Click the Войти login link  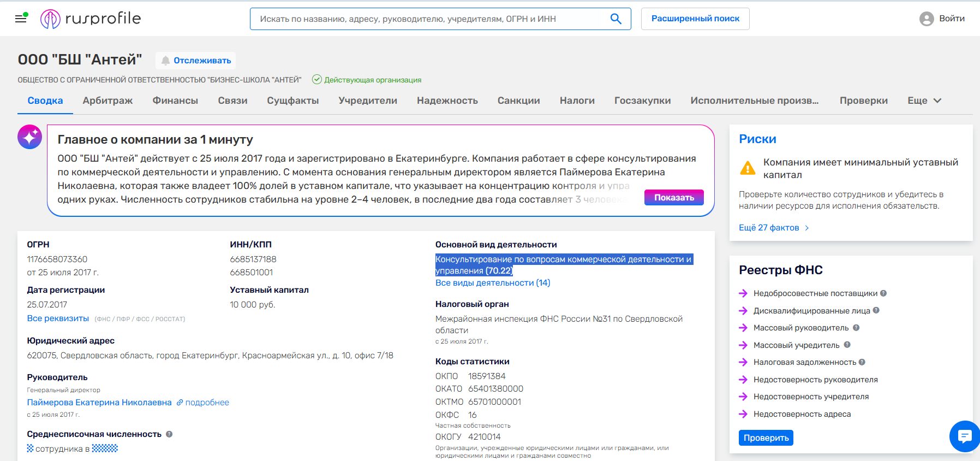[952, 19]
